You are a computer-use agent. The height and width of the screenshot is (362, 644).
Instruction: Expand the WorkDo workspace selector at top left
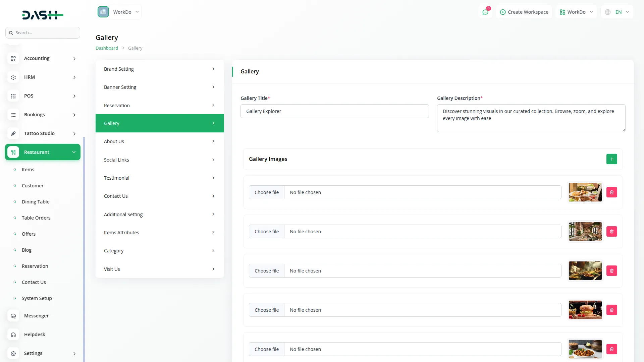(119, 12)
